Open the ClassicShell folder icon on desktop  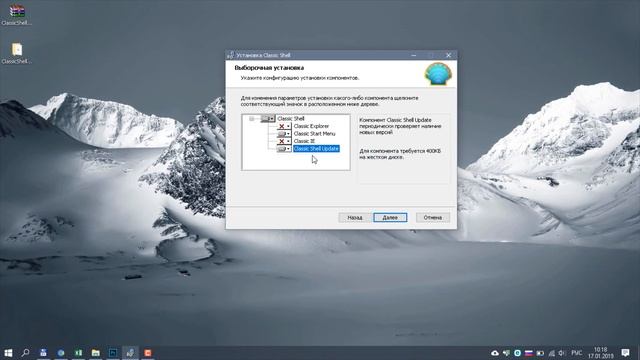click(17, 53)
